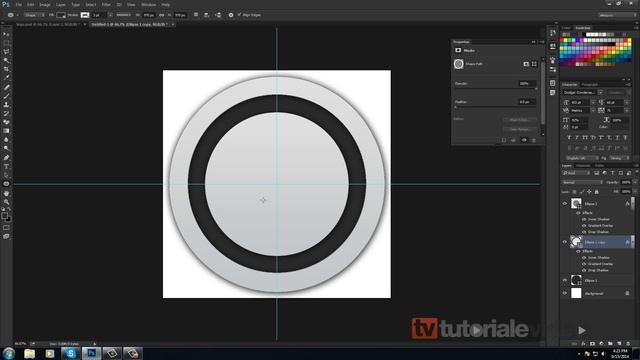Select the Move tool
Viewport: 640px width, 360px height.
(6, 34)
